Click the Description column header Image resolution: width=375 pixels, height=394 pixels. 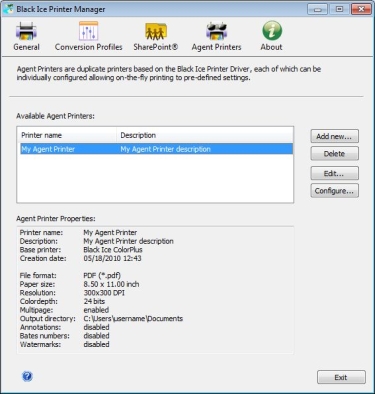[205, 135]
